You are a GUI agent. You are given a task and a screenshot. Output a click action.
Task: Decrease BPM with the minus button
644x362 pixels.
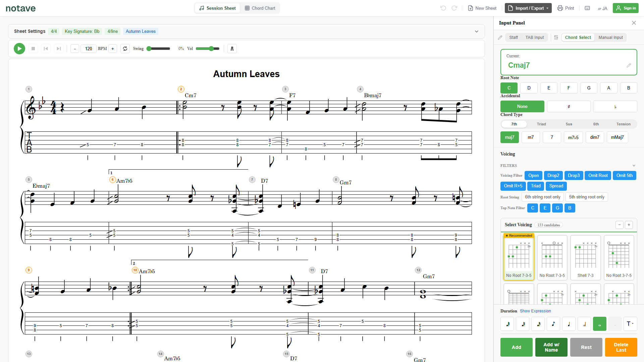[75, 49]
